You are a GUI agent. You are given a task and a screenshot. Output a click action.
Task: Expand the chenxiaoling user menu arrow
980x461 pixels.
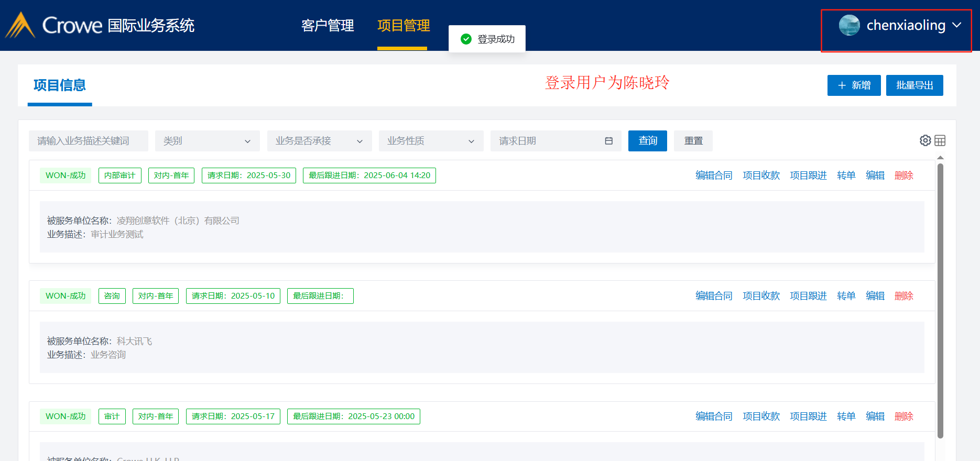pyautogui.click(x=956, y=25)
